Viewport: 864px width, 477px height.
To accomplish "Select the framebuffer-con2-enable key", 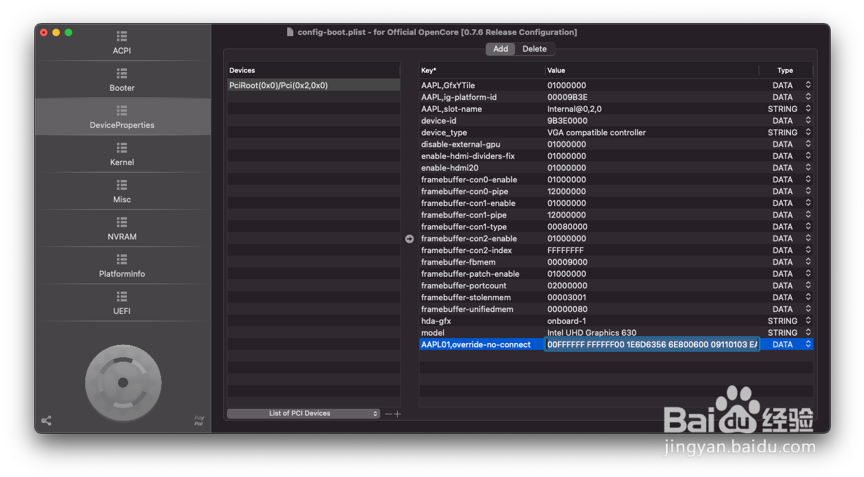I will [469, 238].
